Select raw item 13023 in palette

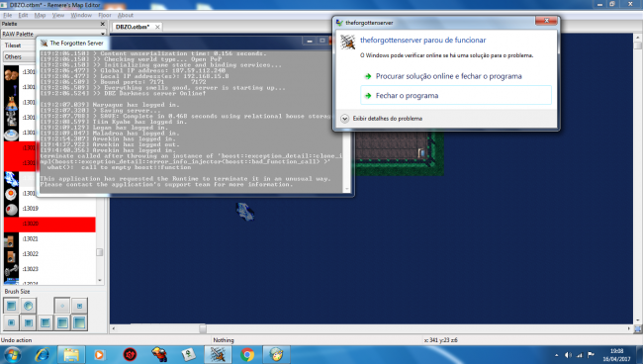49,269
